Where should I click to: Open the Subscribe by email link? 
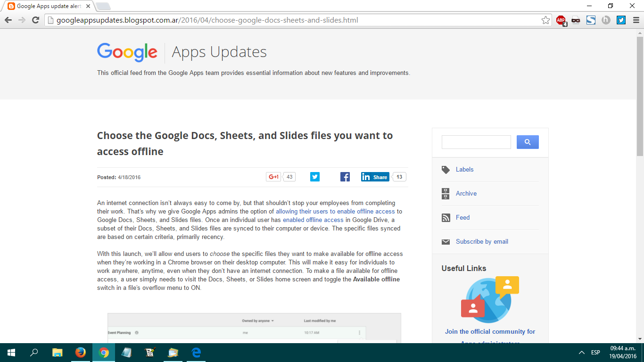pos(482,241)
